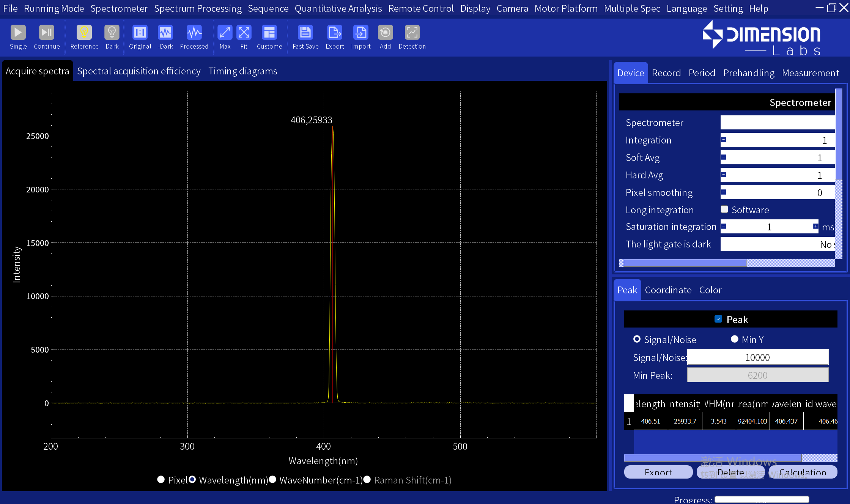Viewport: 850px width, 504px height.
Task: Open the Spectrometer selection combo box
Action: (x=777, y=123)
